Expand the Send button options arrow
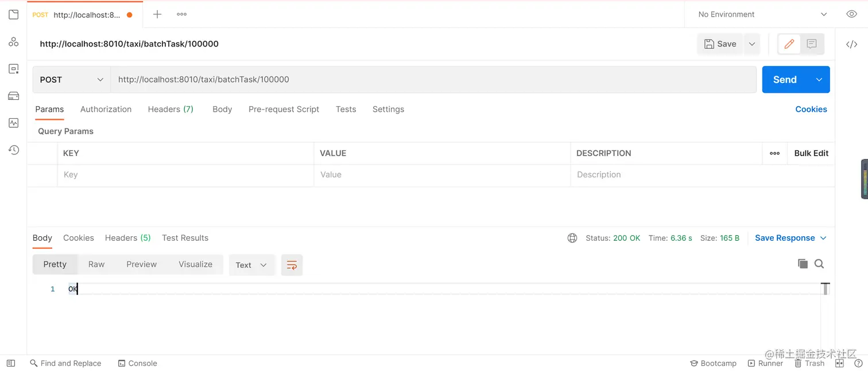This screenshot has width=868, height=371. pos(819,80)
